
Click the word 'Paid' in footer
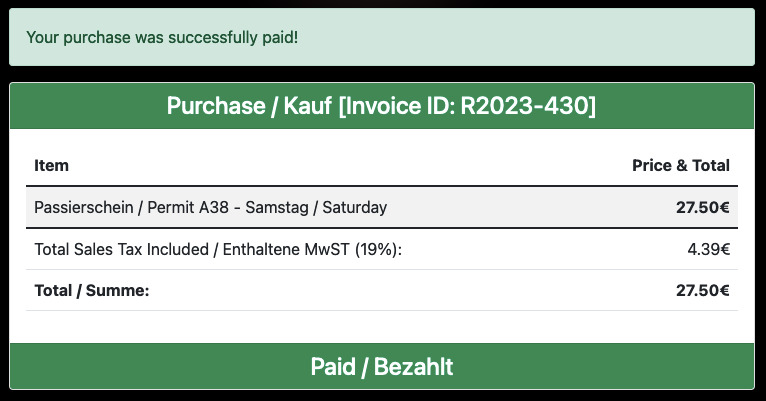pyautogui.click(x=333, y=367)
